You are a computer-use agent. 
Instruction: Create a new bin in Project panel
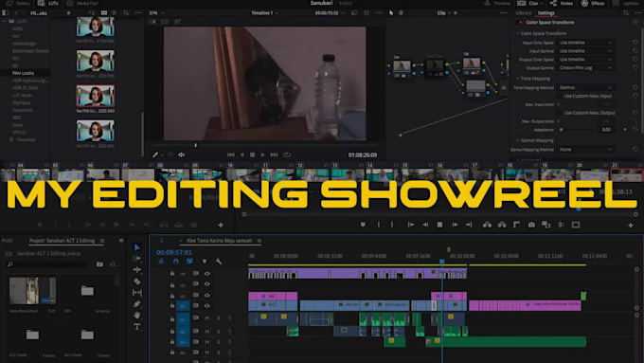(x=99, y=263)
